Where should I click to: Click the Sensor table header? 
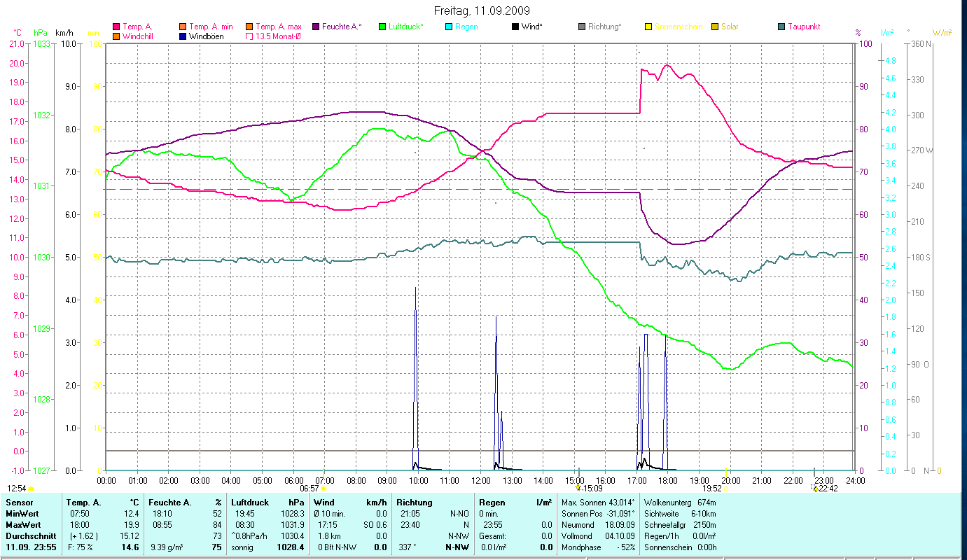click(19, 503)
